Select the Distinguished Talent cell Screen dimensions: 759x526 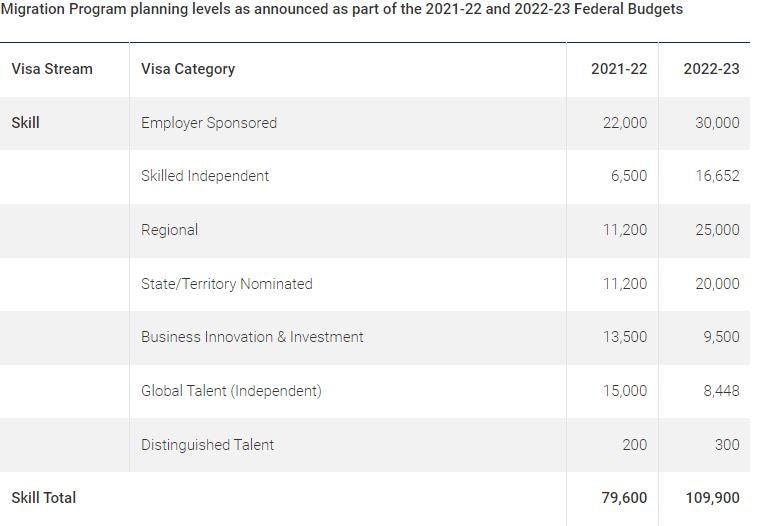coord(207,445)
